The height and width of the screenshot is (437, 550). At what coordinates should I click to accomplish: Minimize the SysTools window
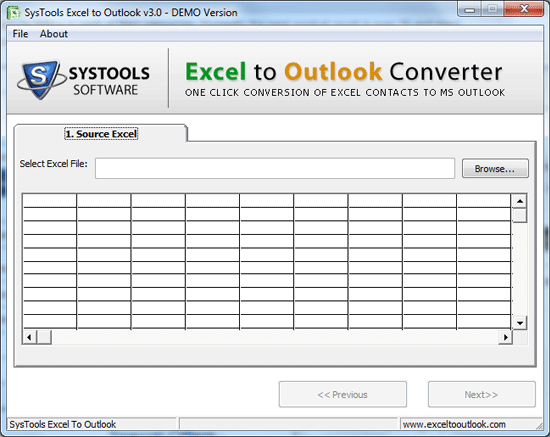click(x=470, y=9)
